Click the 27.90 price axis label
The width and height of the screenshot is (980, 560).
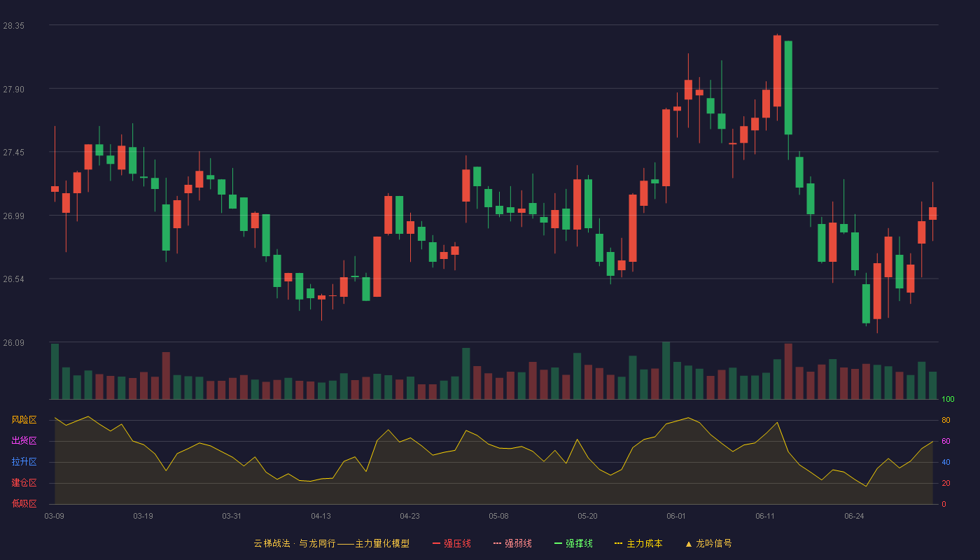pyautogui.click(x=13, y=89)
